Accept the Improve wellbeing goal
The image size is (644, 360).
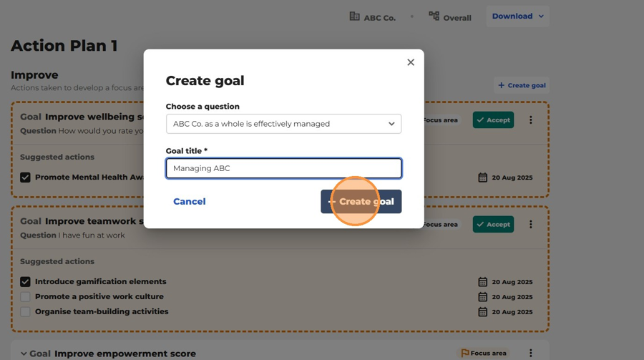[493, 120]
